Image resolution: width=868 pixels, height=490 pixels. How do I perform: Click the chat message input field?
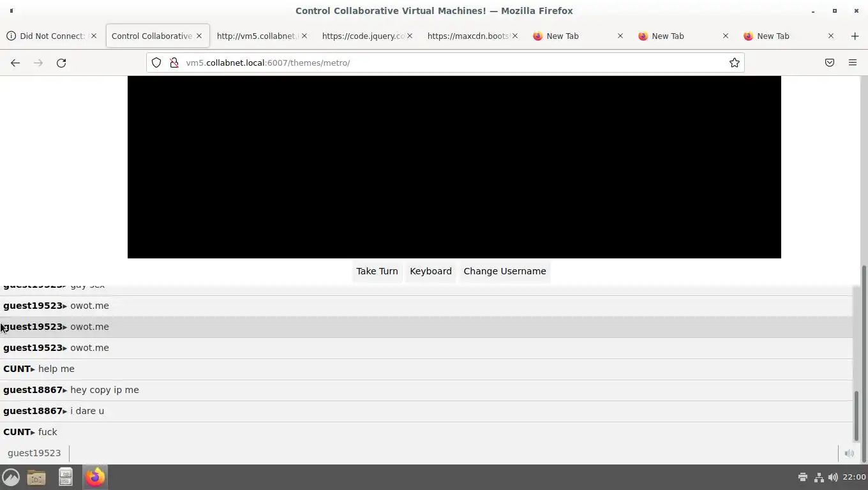453,453
